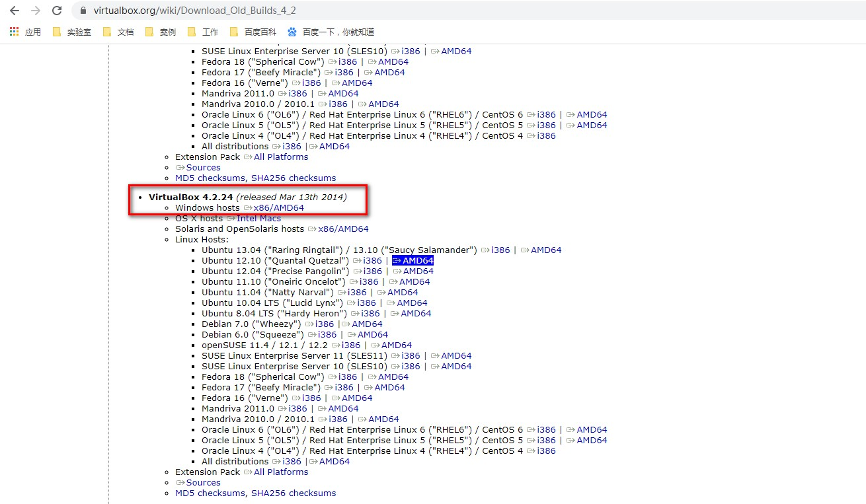
Task: Open the SHA256 checksums link for 4.2.24
Action: [294, 493]
